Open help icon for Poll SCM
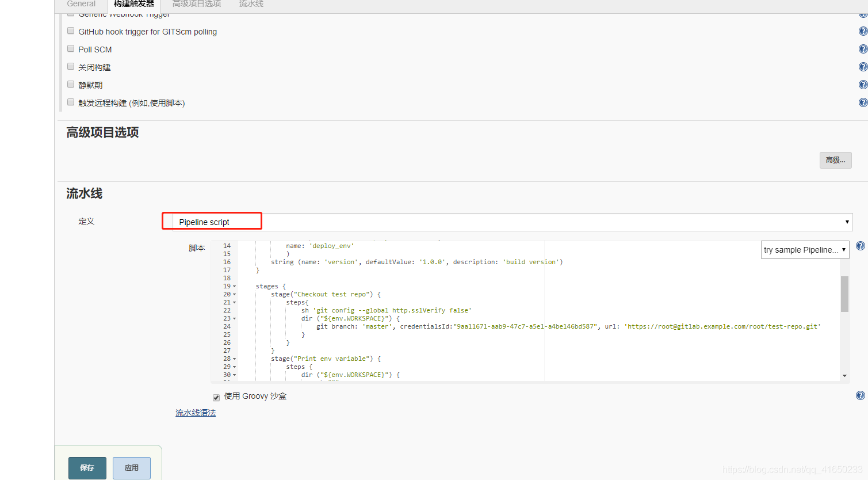The image size is (868, 480). coord(863,49)
